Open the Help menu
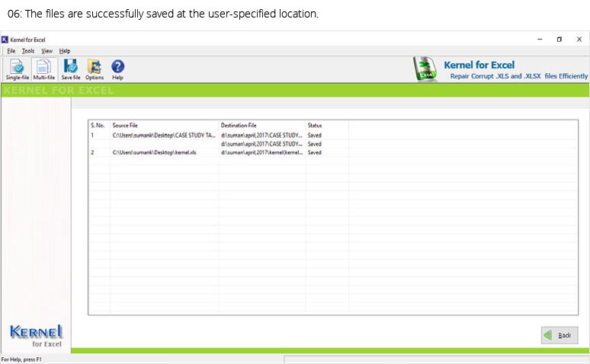 point(65,51)
